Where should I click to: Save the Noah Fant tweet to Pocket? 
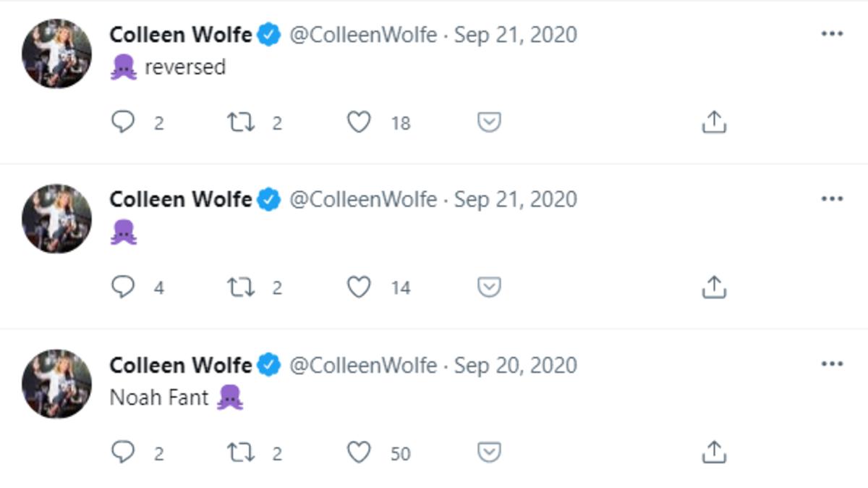489,453
